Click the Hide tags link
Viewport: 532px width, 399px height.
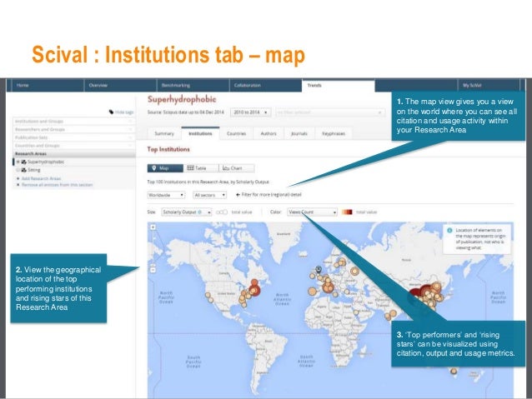point(124,112)
